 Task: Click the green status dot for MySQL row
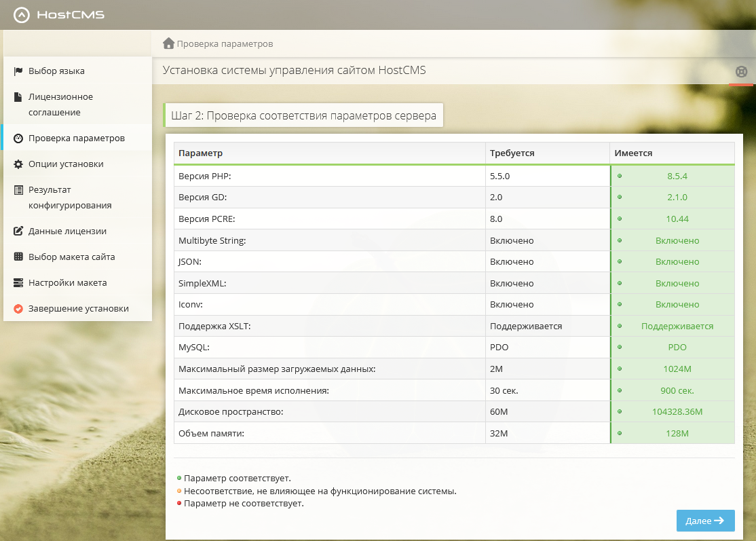coord(620,347)
